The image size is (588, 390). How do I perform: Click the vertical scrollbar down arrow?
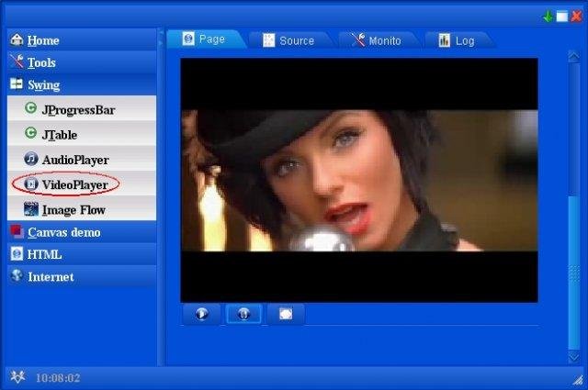pyautogui.click(x=574, y=357)
